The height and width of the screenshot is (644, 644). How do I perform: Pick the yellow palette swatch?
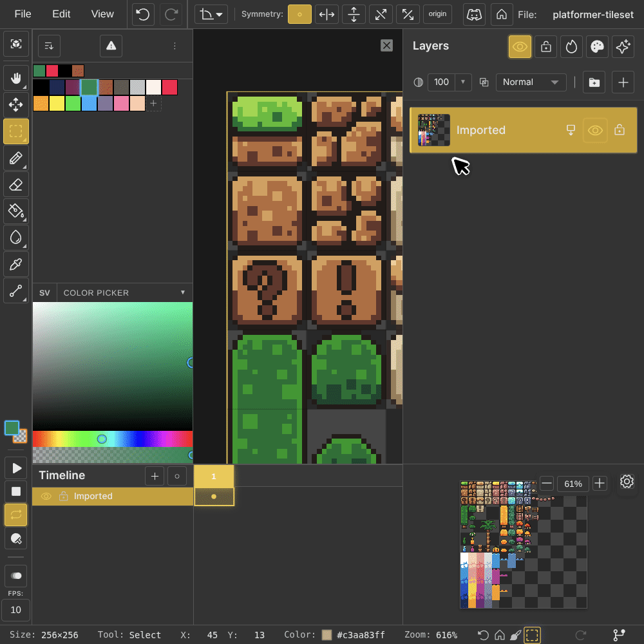click(x=57, y=104)
